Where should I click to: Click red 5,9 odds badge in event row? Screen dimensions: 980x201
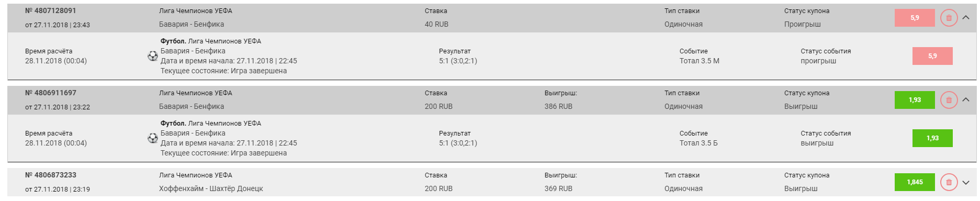click(x=932, y=56)
